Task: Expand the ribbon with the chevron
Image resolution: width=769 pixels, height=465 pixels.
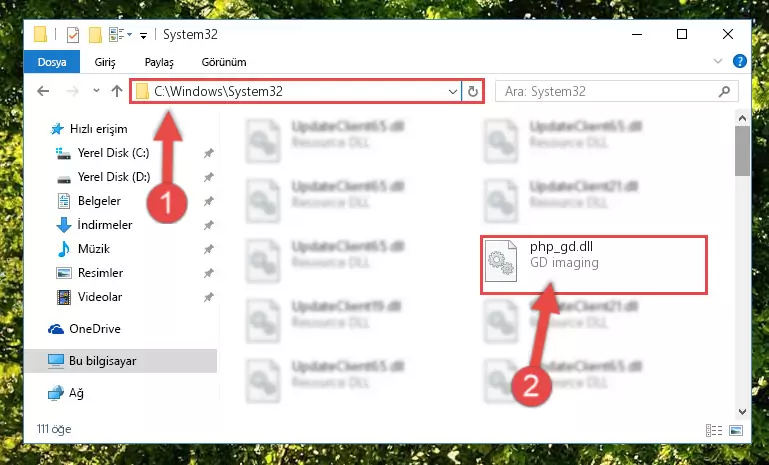Action: (718, 61)
